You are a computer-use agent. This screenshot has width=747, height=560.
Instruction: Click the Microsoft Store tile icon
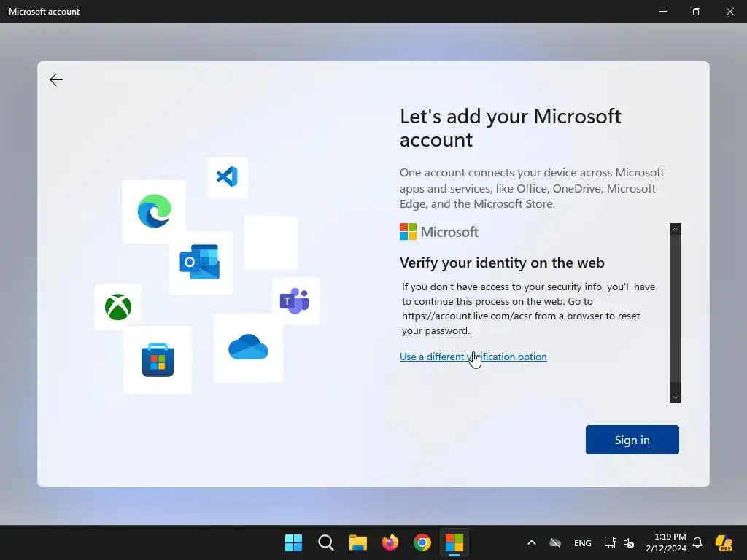(158, 359)
